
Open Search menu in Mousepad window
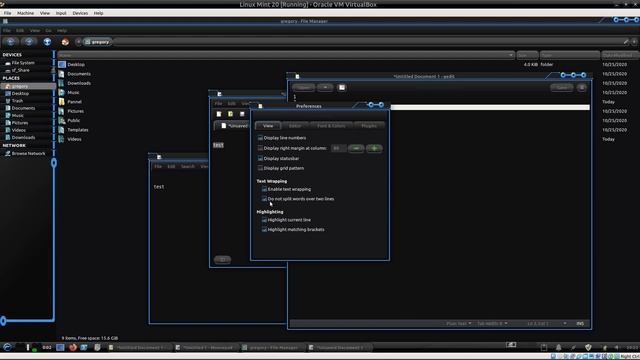click(x=187, y=167)
